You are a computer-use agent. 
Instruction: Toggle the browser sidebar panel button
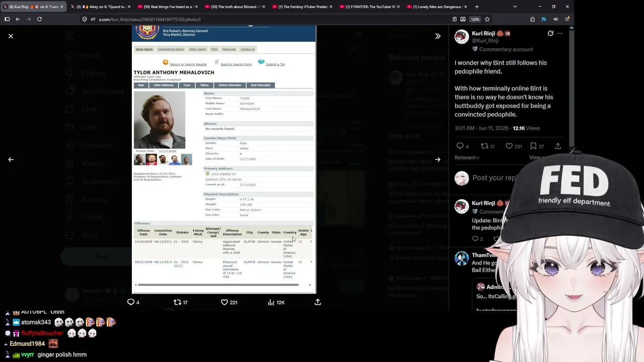coord(7,19)
